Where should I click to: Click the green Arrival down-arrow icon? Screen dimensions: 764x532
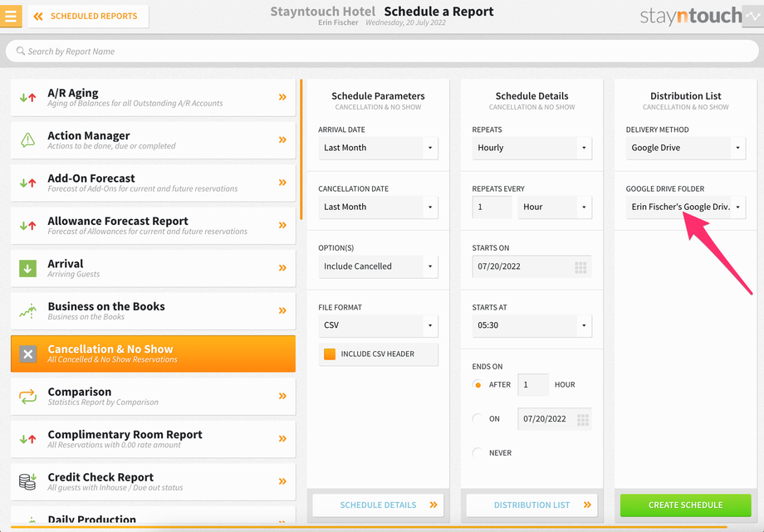pos(27,268)
